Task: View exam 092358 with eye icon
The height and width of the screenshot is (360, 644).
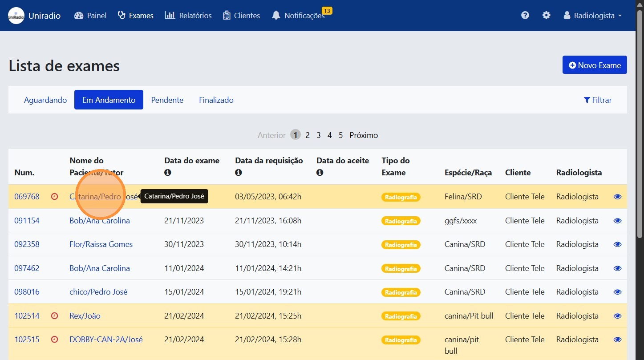Action: tap(617, 244)
